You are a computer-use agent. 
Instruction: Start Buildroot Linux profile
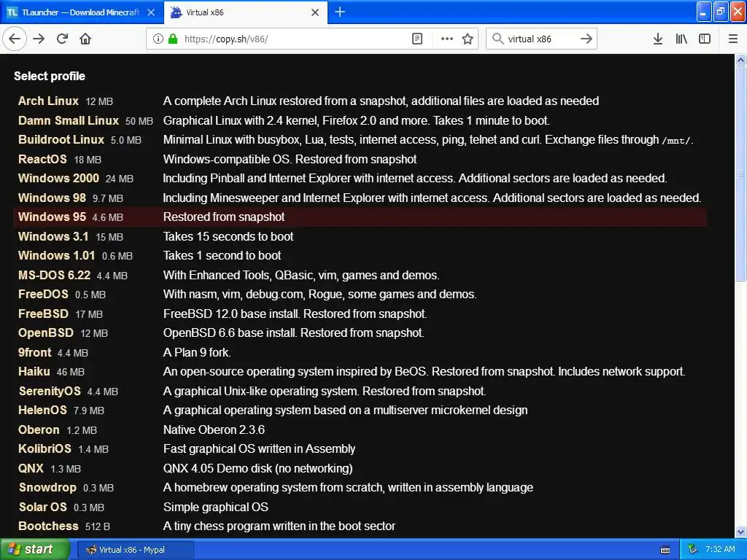(x=61, y=139)
